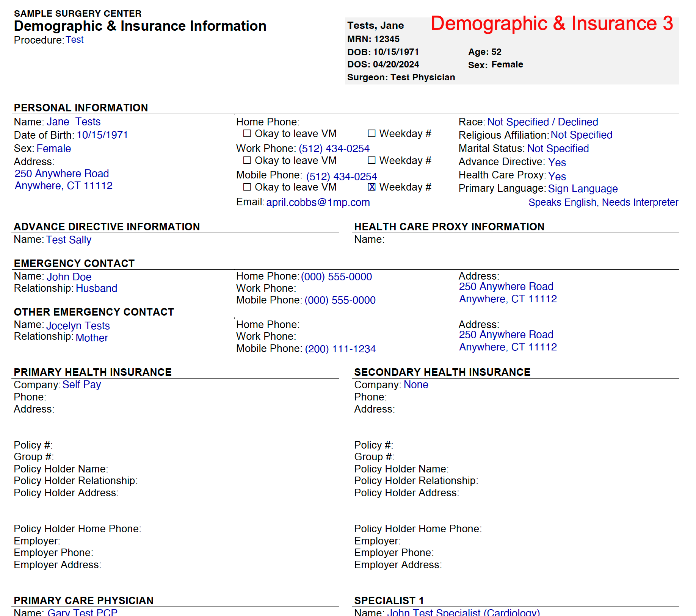Viewport: 696px width, 616px height.
Task: Click Primary Insurance company 'Self Pay'
Action: [82, 385]
